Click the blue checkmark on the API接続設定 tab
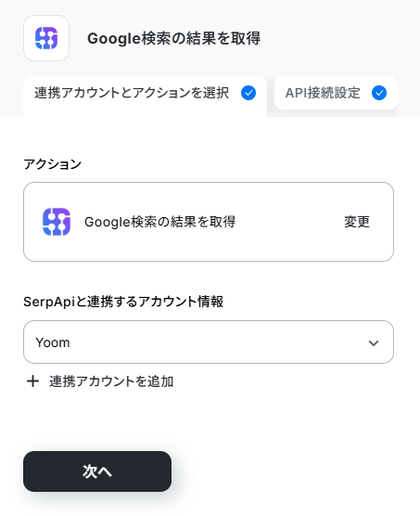Viewport: 420px width, 516px height. pyautogui.click(x=379, y=93)
